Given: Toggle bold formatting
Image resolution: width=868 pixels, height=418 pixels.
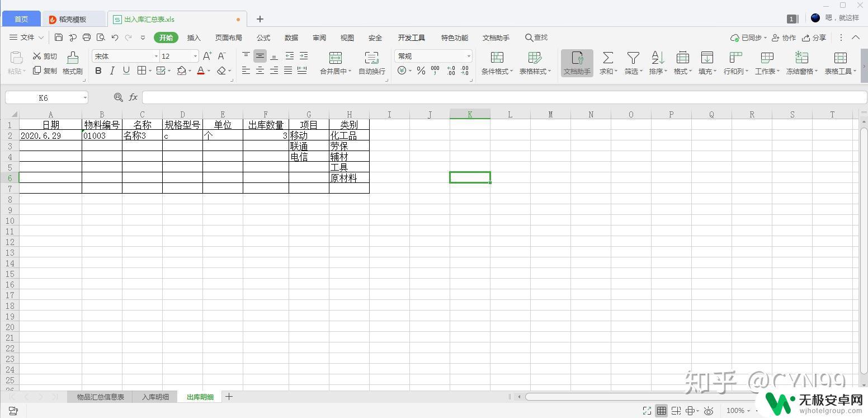Looking at the screenshot, I should pos(98,71).
